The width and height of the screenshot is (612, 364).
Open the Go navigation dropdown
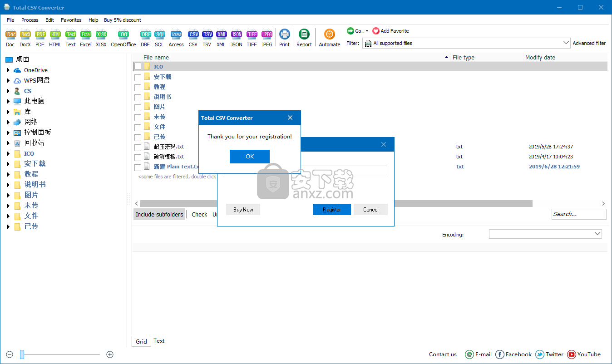click(358, 31)
